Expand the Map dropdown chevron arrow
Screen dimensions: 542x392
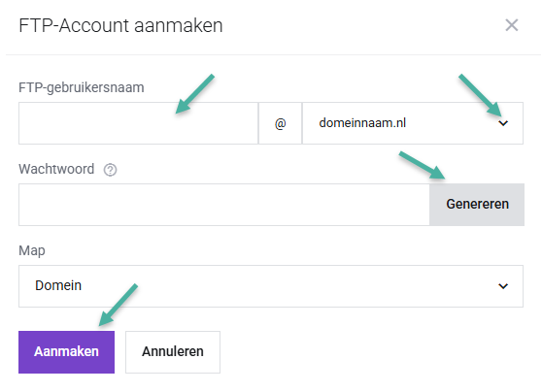click(x=503, y=286)
